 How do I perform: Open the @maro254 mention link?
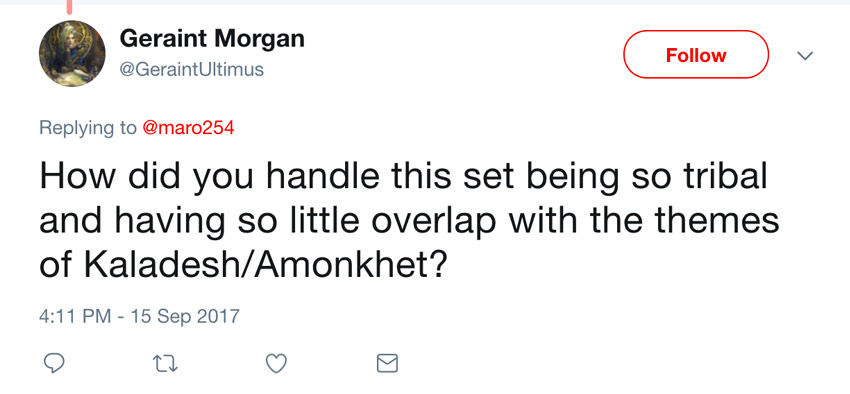(188, 127)
